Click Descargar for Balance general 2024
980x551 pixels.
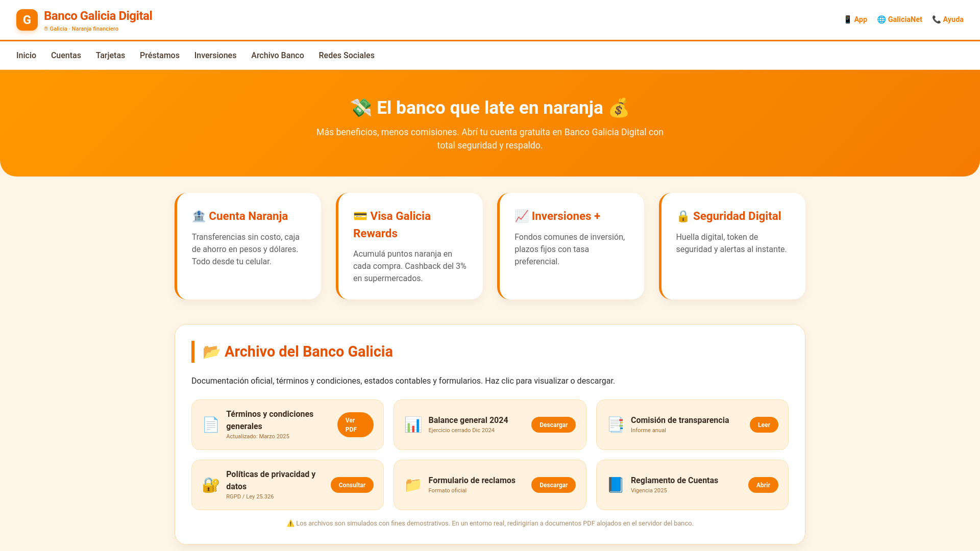tap(553, 424)
